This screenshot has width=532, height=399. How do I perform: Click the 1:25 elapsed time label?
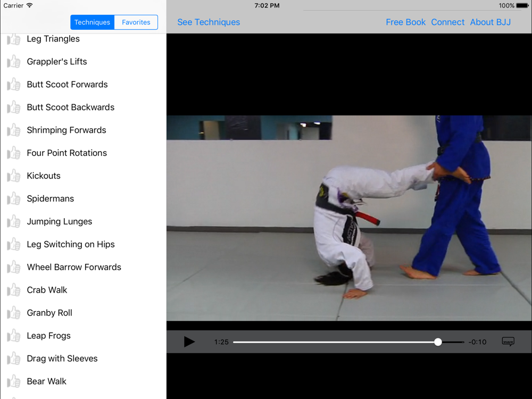tap(221, 342)
